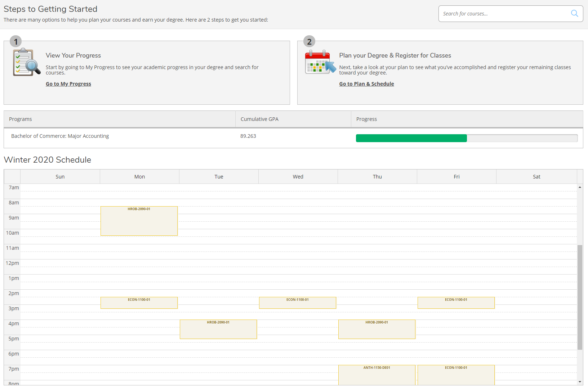
Task: Click the schedule scroll down arrow
Action: pyautogui.click(x=580, y=382)
